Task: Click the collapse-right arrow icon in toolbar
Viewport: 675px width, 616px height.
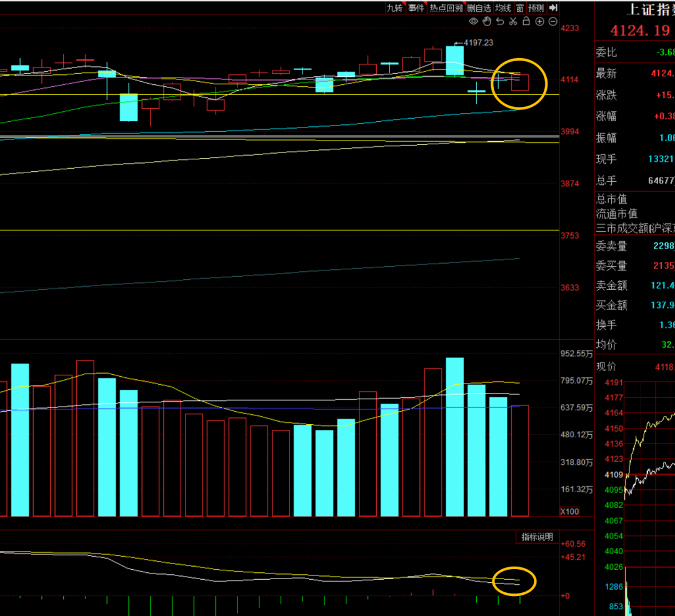Action: point(554,7)
